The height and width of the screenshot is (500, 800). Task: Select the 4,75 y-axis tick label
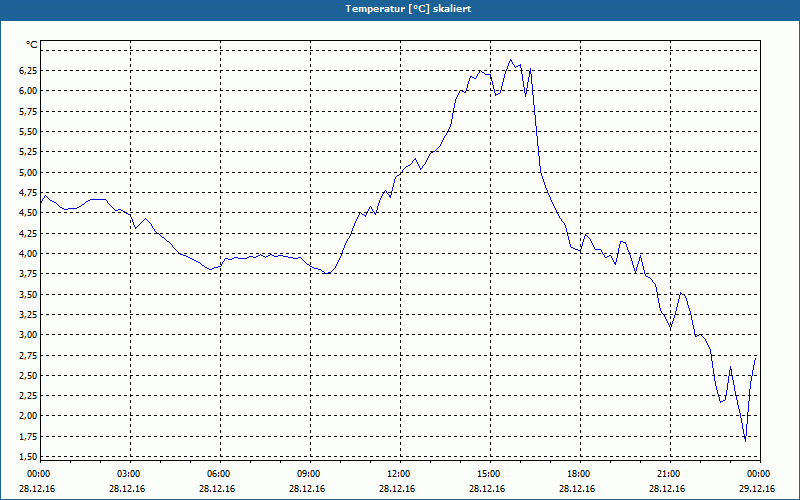pos(28,193)
